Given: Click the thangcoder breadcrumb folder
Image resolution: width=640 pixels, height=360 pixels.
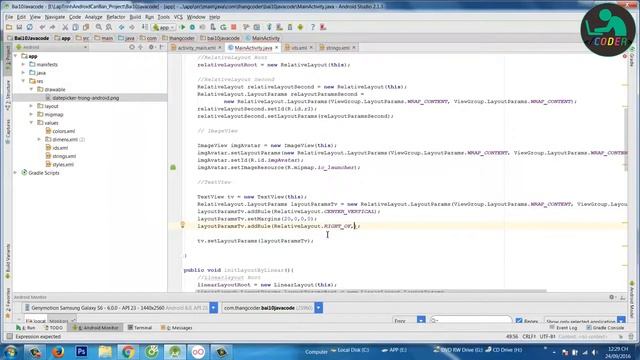Looking at the screenshot, I should click(178, 38).
